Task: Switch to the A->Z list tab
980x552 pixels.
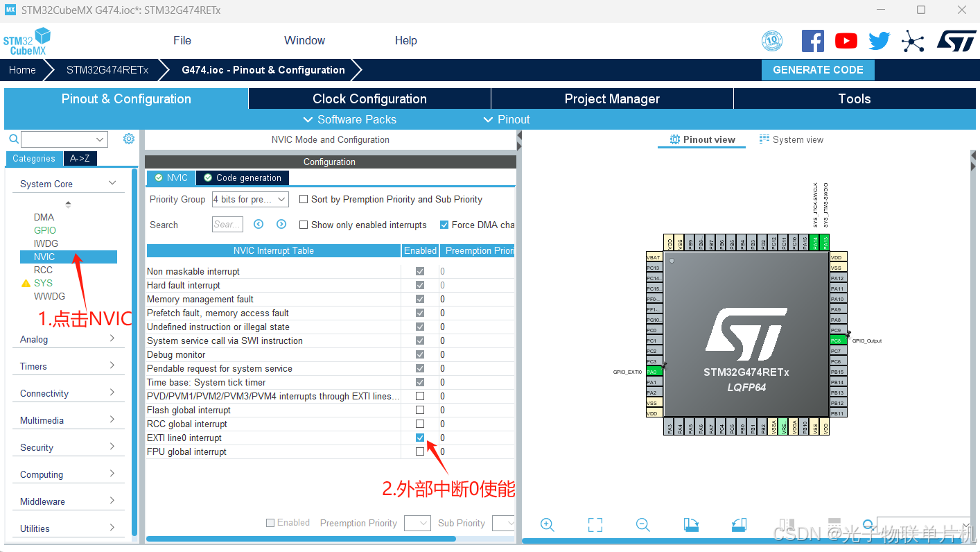Action: tap(80, 158)
